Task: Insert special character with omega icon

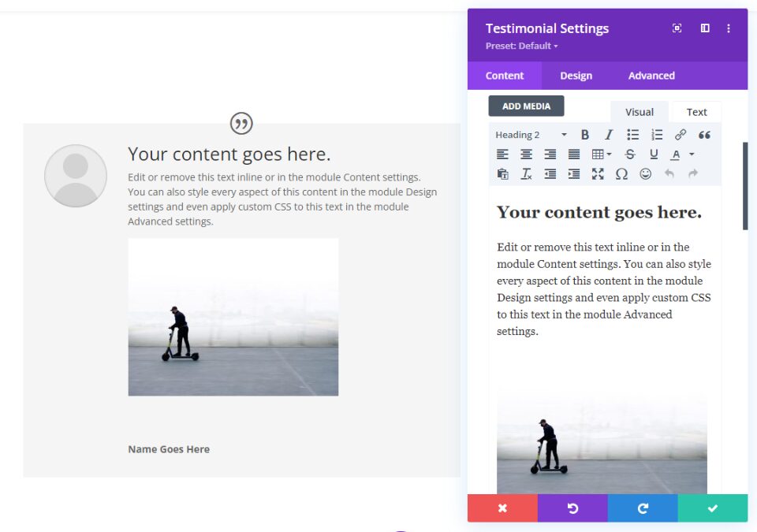Action: [621, 174]
